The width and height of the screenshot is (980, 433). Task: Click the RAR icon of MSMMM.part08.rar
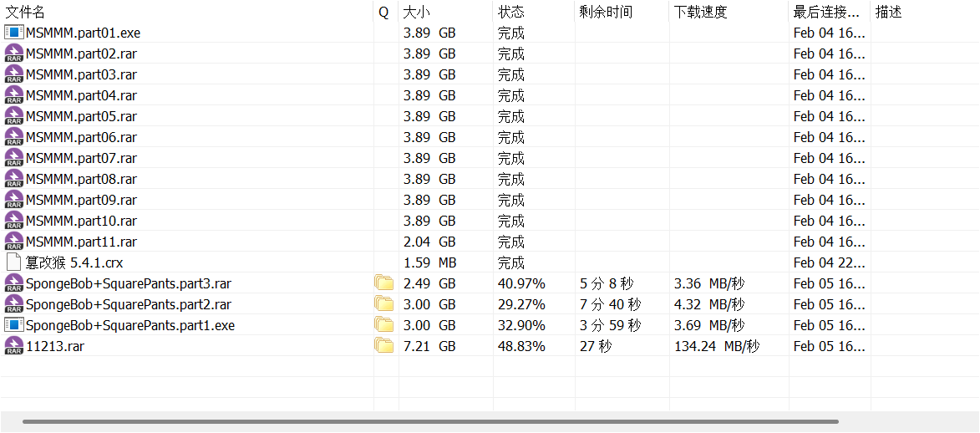(x=13, y=179)
